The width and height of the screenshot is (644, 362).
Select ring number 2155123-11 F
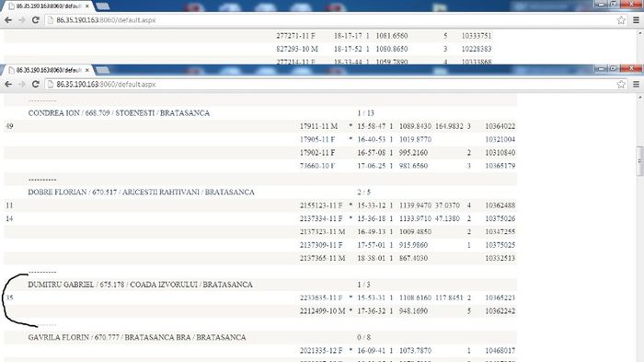321,205
